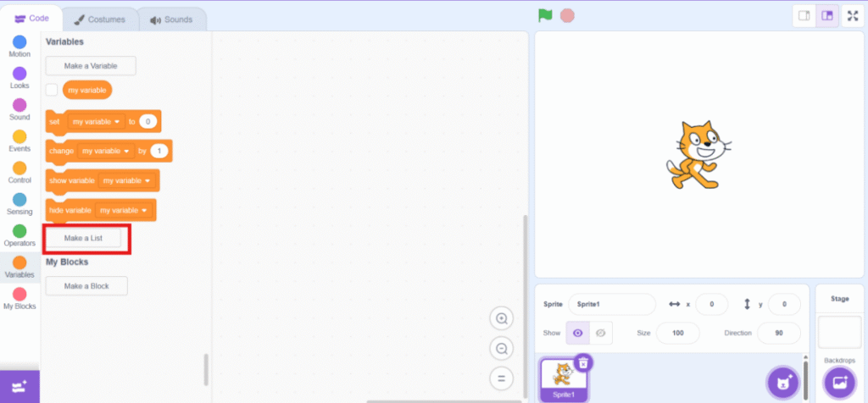Switch to small stage layout
The height and width of the screenshot is (403, 868).
[804, 16]
